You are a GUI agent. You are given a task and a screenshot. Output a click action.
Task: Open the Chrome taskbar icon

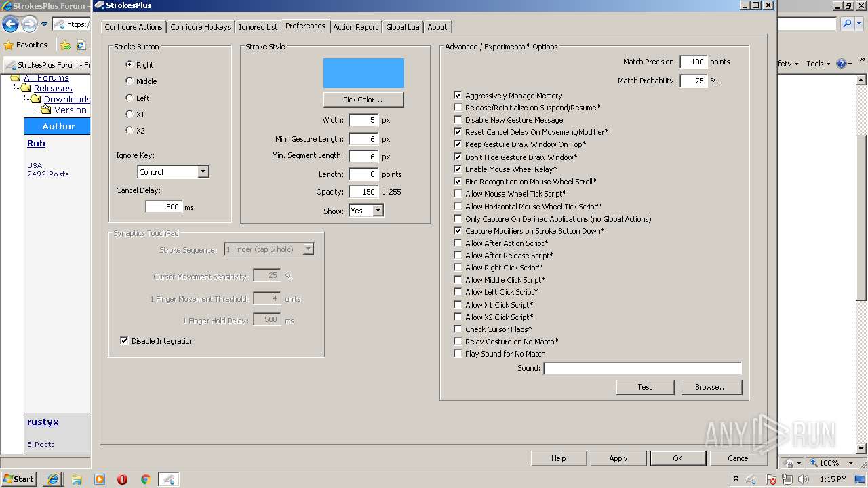(x=145, y=479)
